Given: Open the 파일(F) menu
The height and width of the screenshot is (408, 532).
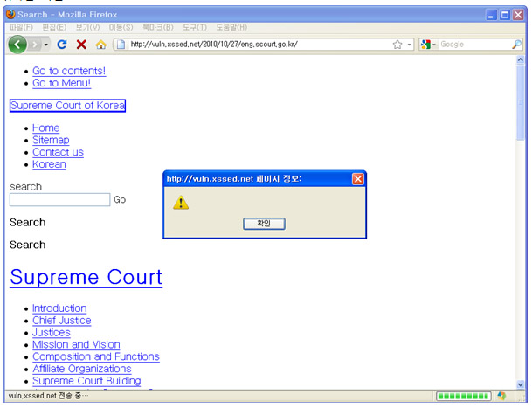Looking at the screenshot, I should [x=21, y=27].
